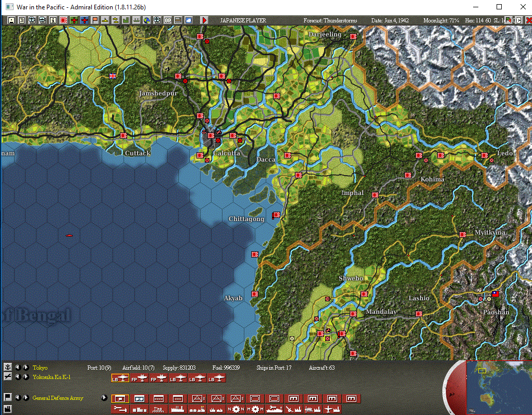Click the 'C' button in top bar
The height and width of the screenshot is (415, 532).
point(519,20)
